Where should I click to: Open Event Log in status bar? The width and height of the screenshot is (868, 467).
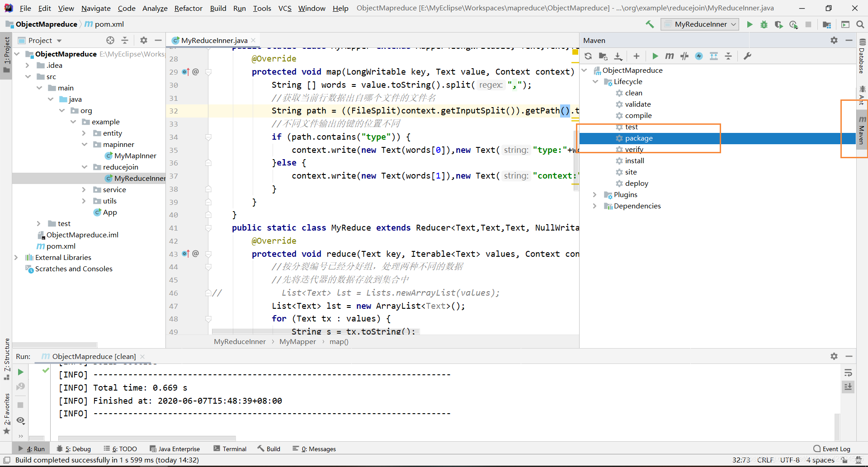point(832,449)
